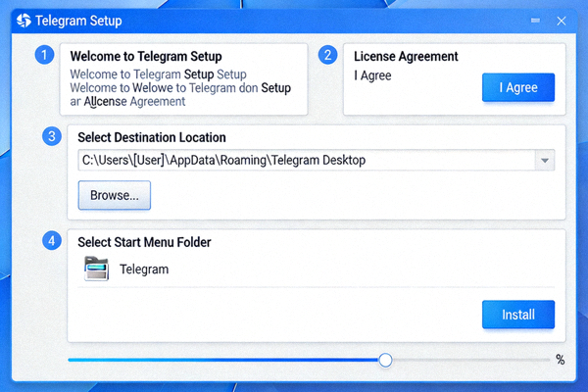Screen dimensions: 588x392
Task: Open the Browse... folder picker
Action: pyautogui.click(x=115, y=195)
